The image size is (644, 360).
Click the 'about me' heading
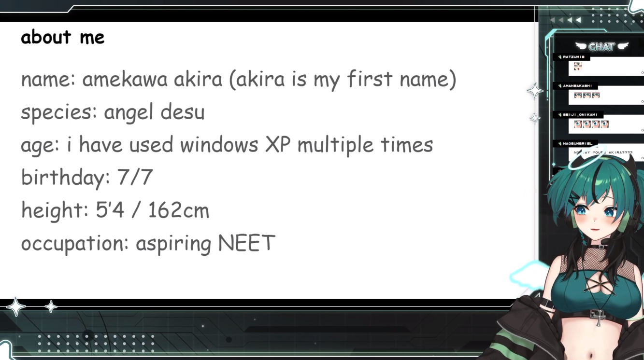(63, 37)
